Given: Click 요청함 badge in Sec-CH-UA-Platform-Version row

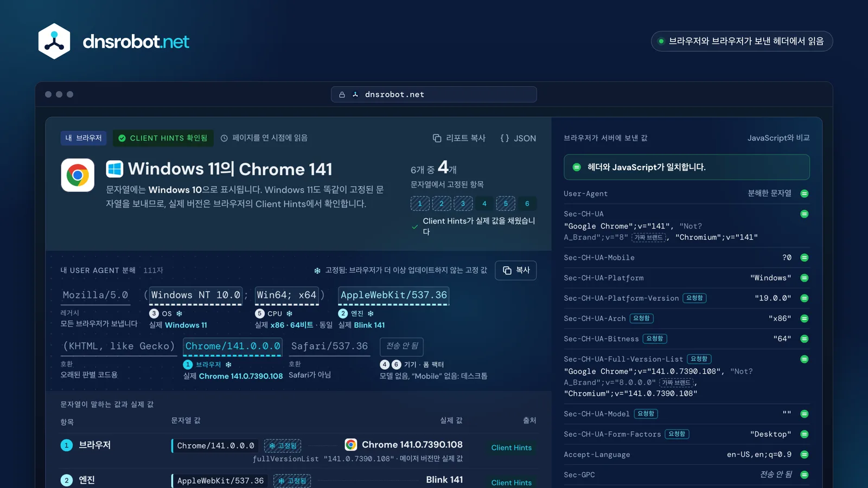Looking at the screenshot, I should 694,298.
